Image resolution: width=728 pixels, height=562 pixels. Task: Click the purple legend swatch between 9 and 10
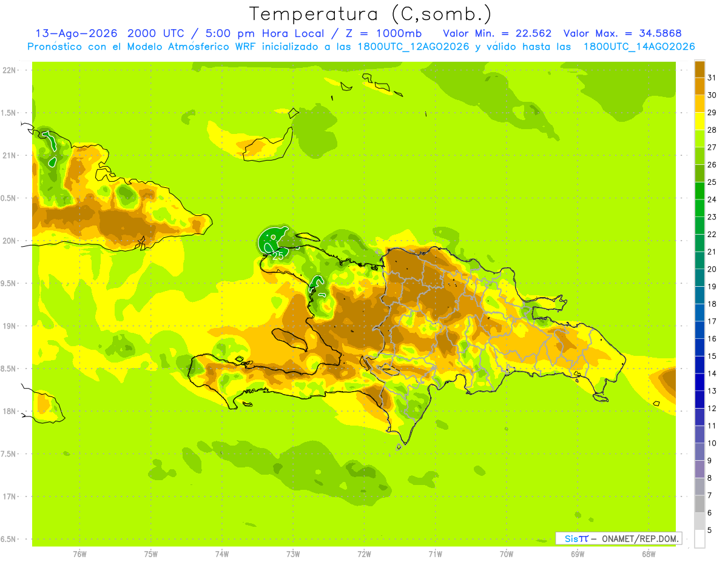click(x=699, y=452)
